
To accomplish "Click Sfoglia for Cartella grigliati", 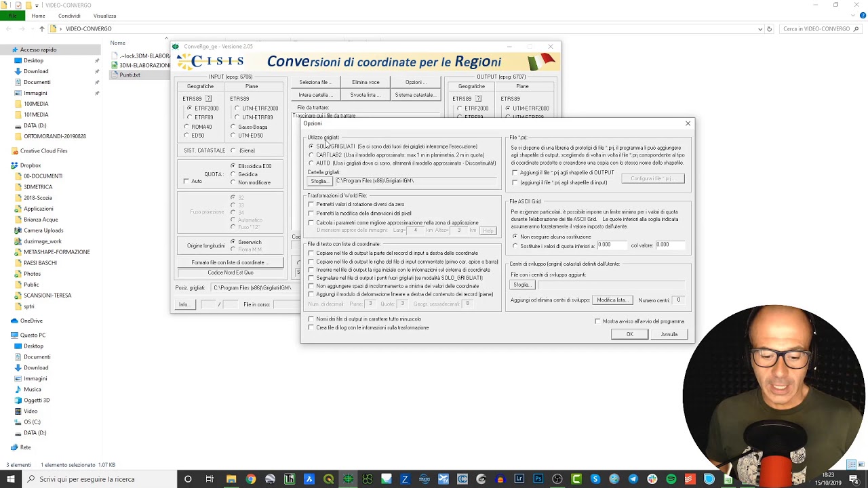I will pos(319,181).
